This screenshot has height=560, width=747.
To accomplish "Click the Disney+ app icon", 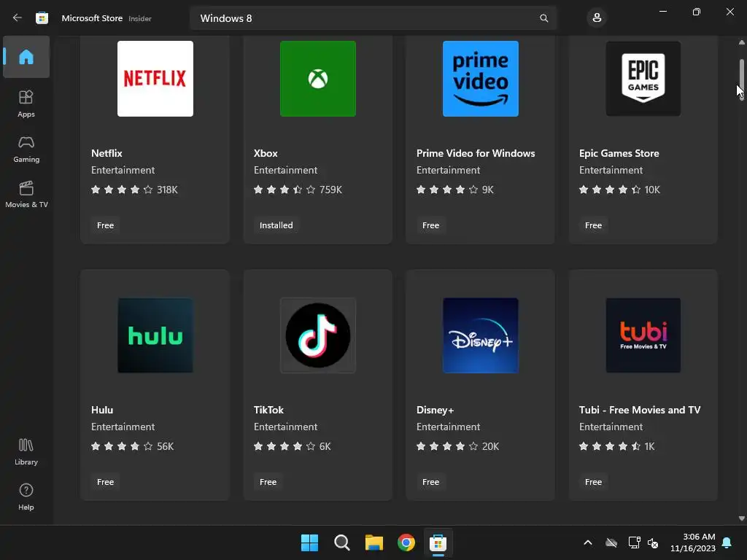I will point(480,335).
